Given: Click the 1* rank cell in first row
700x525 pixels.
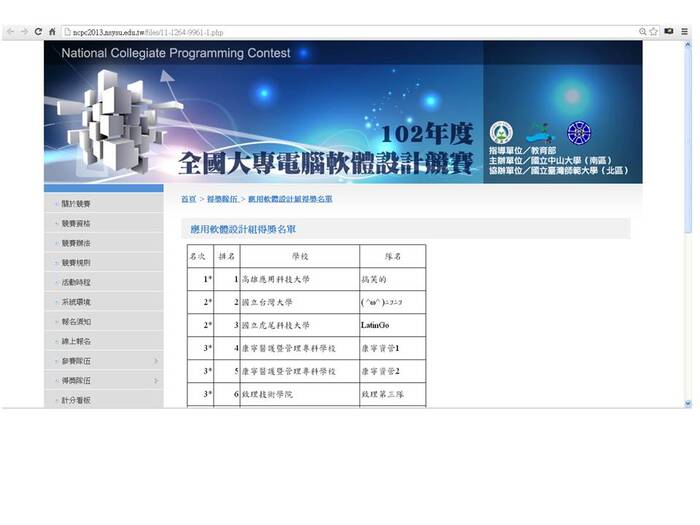Looking at the screenshot, I should [200, 279].
